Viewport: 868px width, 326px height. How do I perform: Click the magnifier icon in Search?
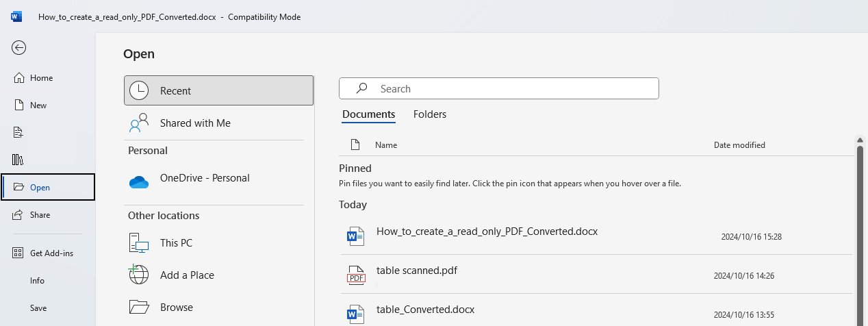[361, 88]
